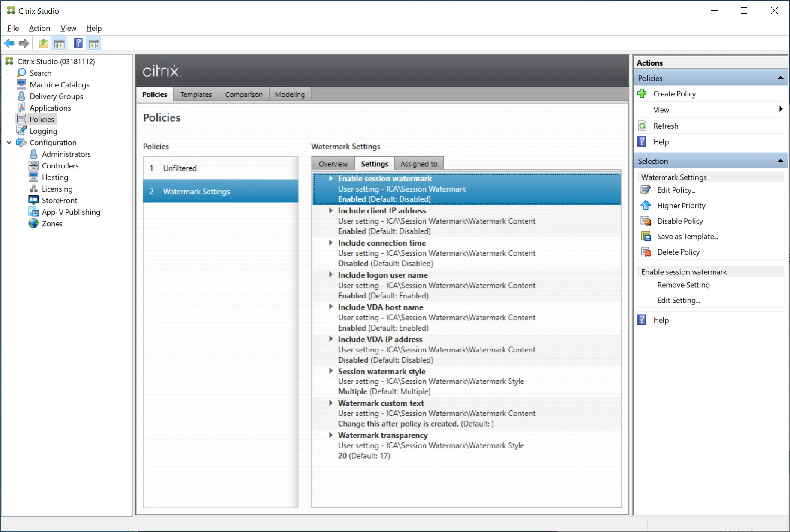
Task: Expand the Include VDA IP address setting
Action: point(330,339)
